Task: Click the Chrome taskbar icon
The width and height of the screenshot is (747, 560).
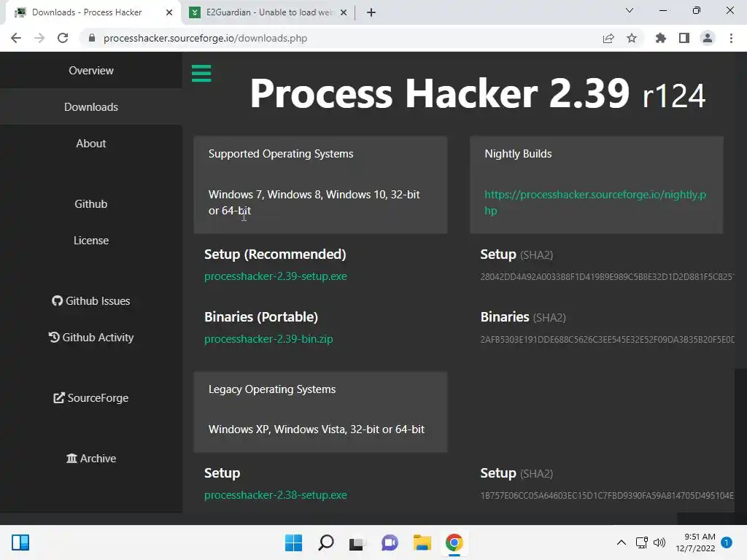Action: coord(454,542)
